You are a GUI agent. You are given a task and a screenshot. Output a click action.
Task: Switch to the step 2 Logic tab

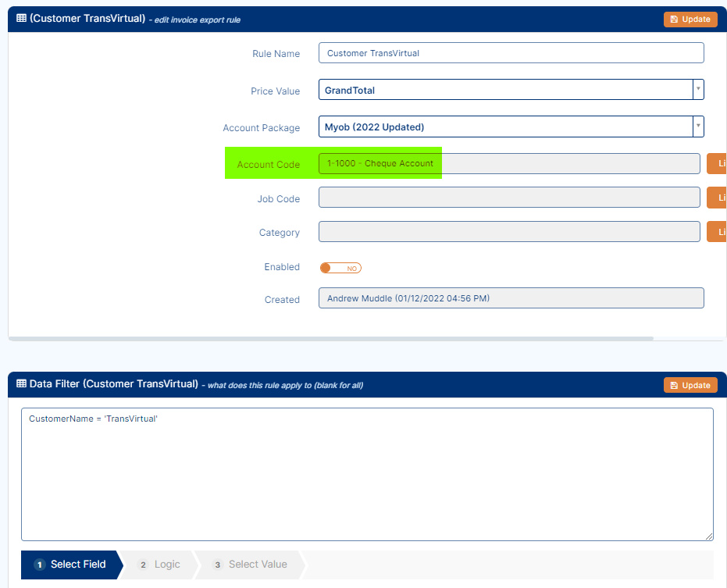pos(159,565)
